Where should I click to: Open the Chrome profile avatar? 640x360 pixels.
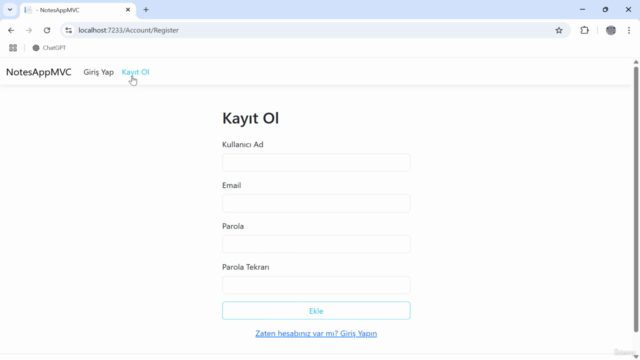click(611, 30)
